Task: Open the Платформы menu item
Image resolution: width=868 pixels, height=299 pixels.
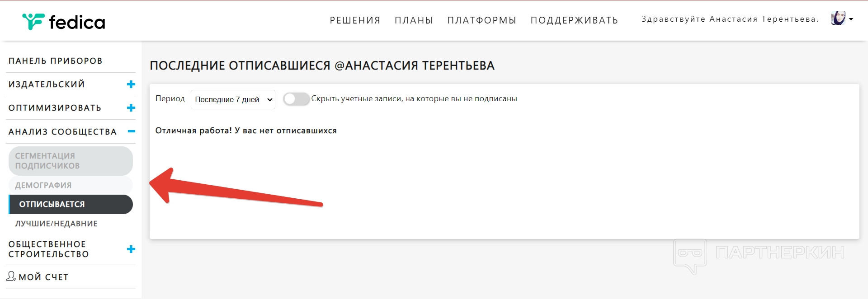Action: click(x=481, y=20)
